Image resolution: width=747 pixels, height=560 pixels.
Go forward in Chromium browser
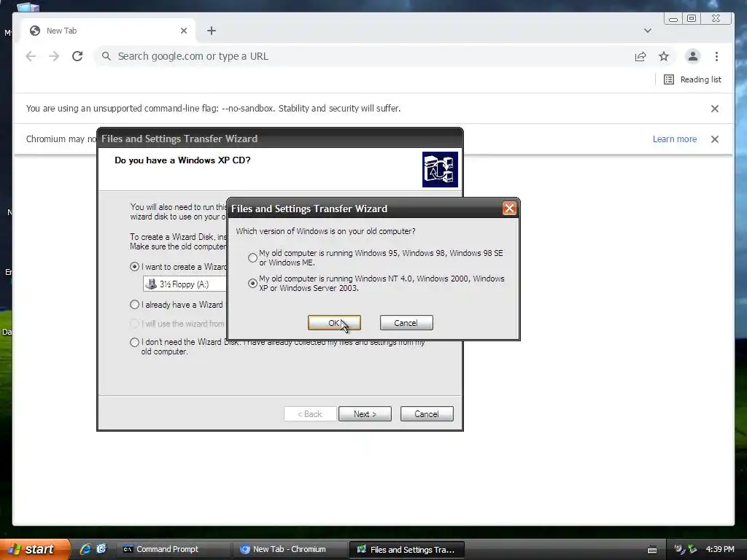(x=54, y=56)
